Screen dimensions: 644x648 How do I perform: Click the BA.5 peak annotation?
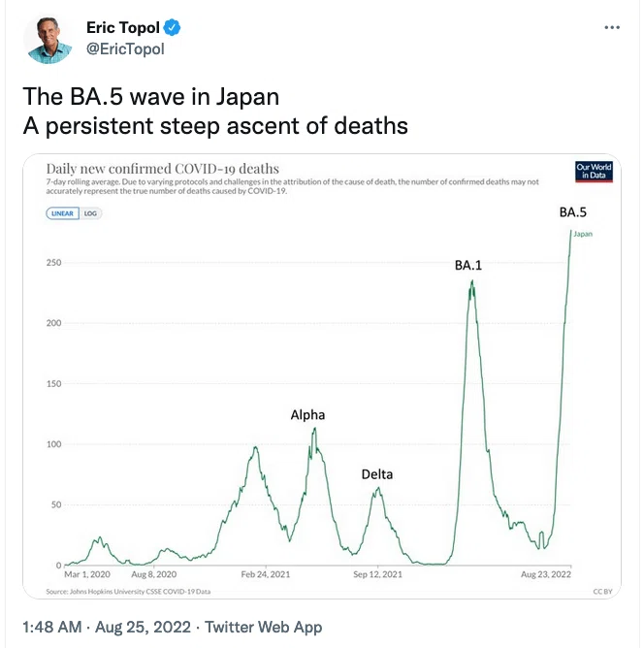[x=572, y=212]
